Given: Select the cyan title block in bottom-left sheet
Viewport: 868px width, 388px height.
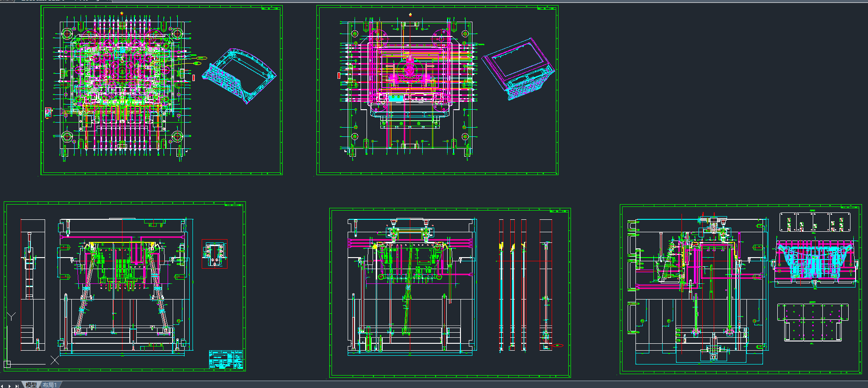Looking at the screenshot, I should 226,359.
